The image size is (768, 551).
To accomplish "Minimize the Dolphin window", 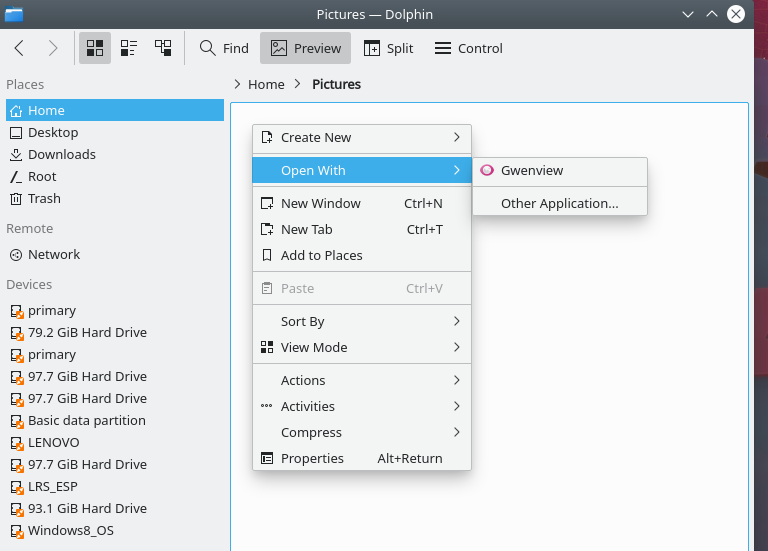I will click(x=688, y=14).
